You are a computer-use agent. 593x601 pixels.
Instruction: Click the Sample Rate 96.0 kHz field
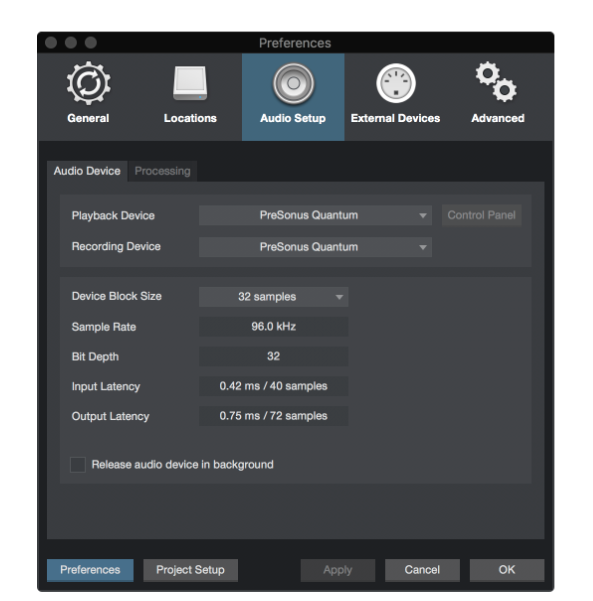(273, 327)
